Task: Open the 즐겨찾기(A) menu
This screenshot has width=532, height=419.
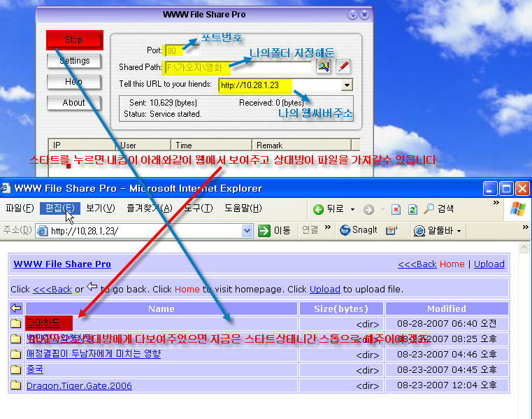Action: coord(150,208)
